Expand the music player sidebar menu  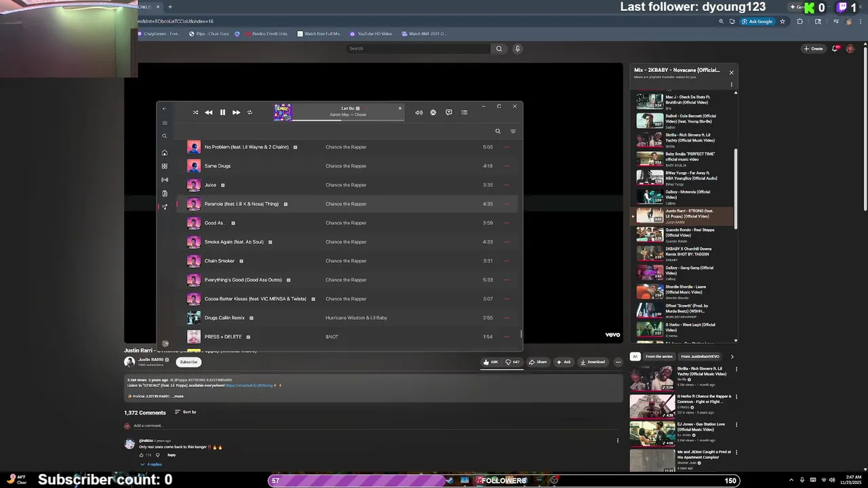pos(164,123)
